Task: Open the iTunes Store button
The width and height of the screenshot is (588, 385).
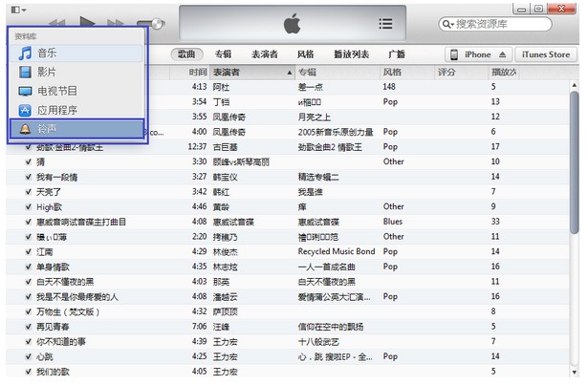Action: click(547, 54)
